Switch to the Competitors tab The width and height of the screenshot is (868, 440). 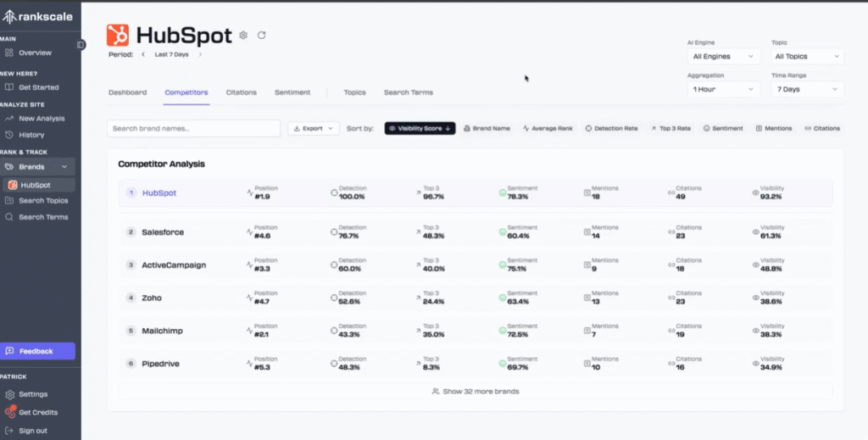point(186,92)
